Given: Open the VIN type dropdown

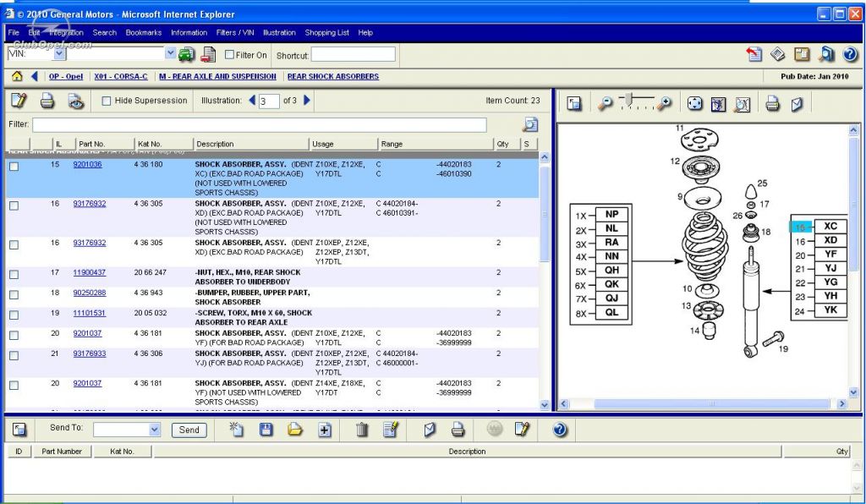Looking at the screenshot, I should [x=60, y=53].
